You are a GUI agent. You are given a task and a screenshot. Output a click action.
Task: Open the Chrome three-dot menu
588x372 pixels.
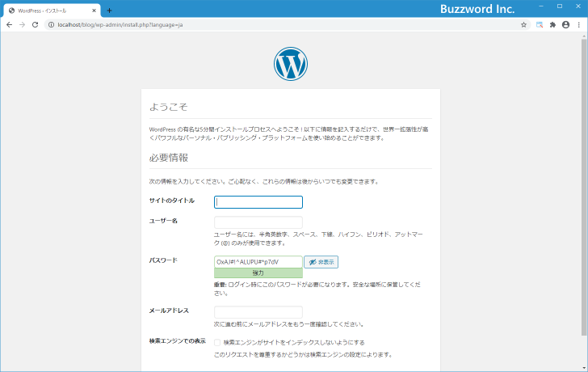coord(578,25)
